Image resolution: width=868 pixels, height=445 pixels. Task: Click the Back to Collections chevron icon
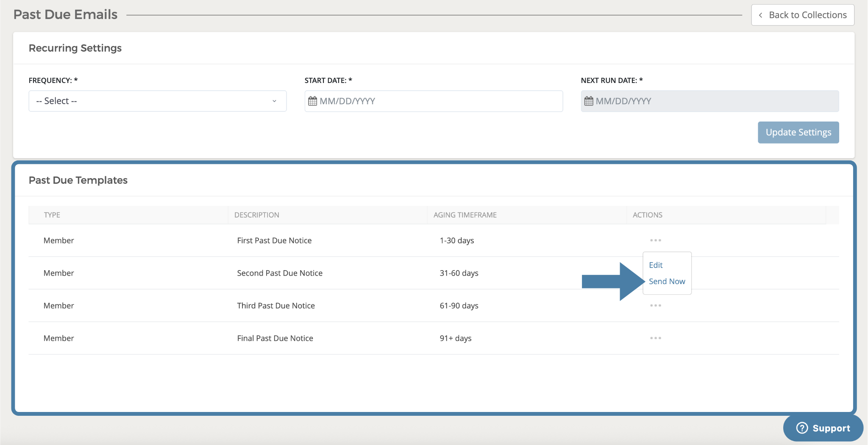click(761, 15)
